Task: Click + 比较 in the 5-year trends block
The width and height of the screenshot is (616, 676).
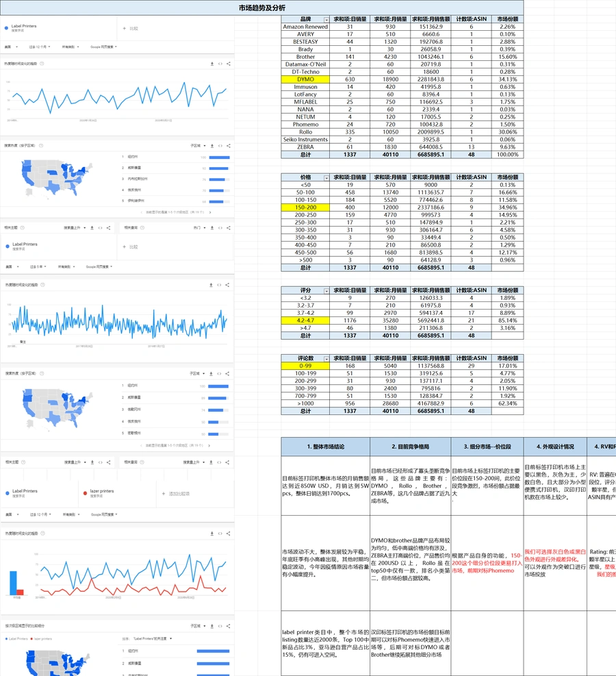Action: point(131,247)
